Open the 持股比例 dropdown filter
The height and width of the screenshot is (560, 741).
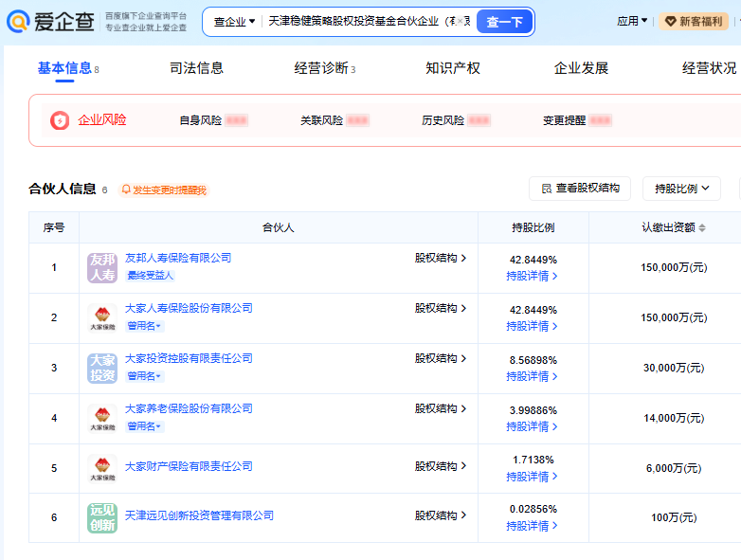[x=681, y=189]
